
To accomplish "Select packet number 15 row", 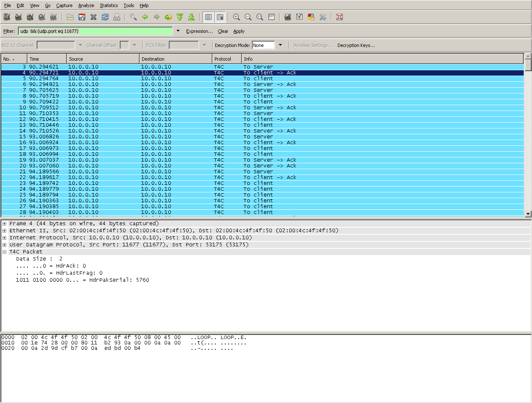I will tap(262, 137).
